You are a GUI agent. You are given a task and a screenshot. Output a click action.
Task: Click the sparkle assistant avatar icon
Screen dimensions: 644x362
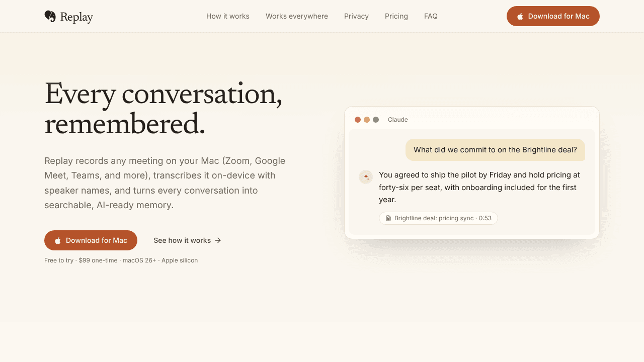[366, 177]
